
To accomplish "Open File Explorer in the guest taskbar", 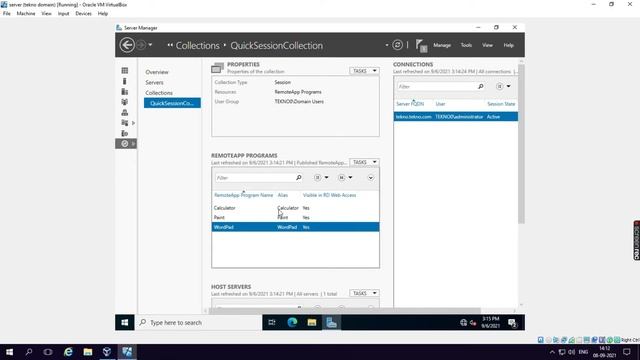I will 312,322.
